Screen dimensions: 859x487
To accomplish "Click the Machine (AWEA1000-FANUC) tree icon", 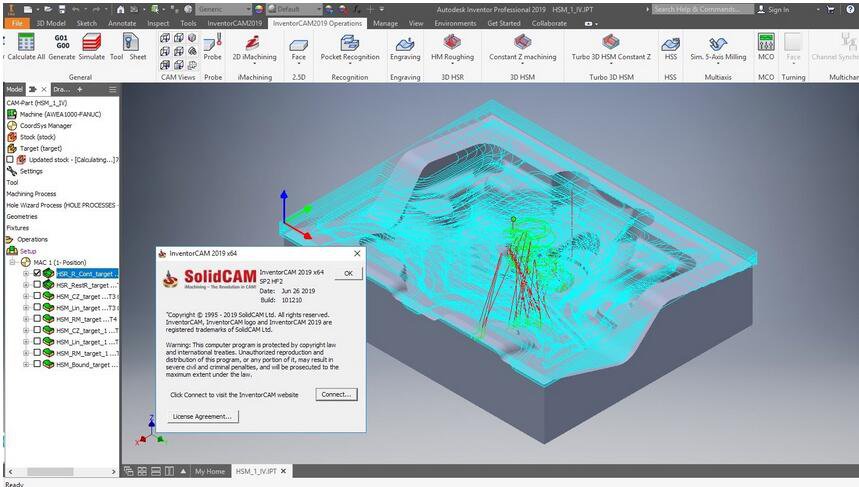I will point(12,114).
